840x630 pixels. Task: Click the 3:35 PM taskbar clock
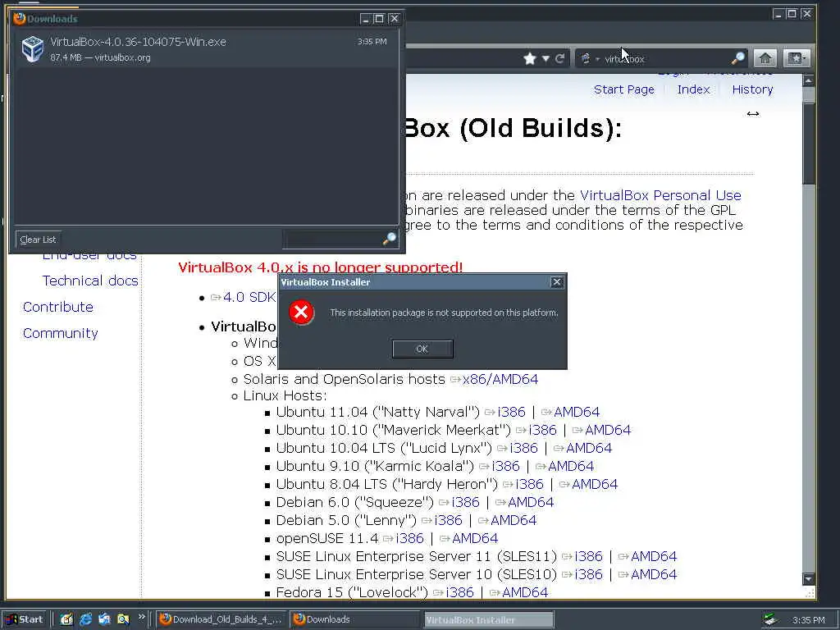point(808,620)
